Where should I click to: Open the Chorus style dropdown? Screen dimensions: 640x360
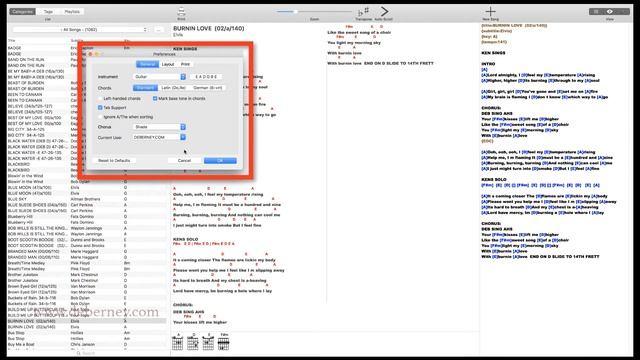tap(160, 127)
